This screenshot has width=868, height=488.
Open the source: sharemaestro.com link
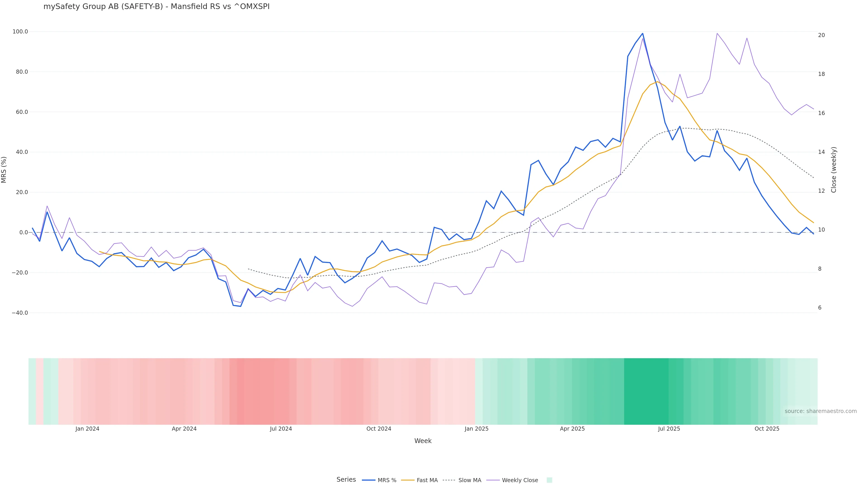821,411
